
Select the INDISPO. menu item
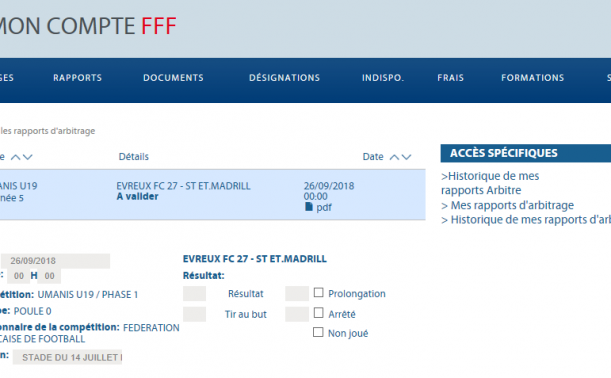[383, 78]
